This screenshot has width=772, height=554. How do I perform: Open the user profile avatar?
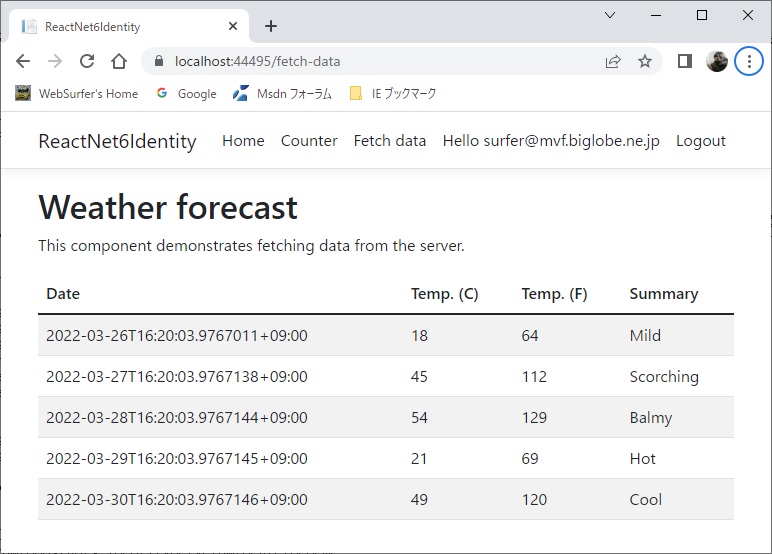716,61
